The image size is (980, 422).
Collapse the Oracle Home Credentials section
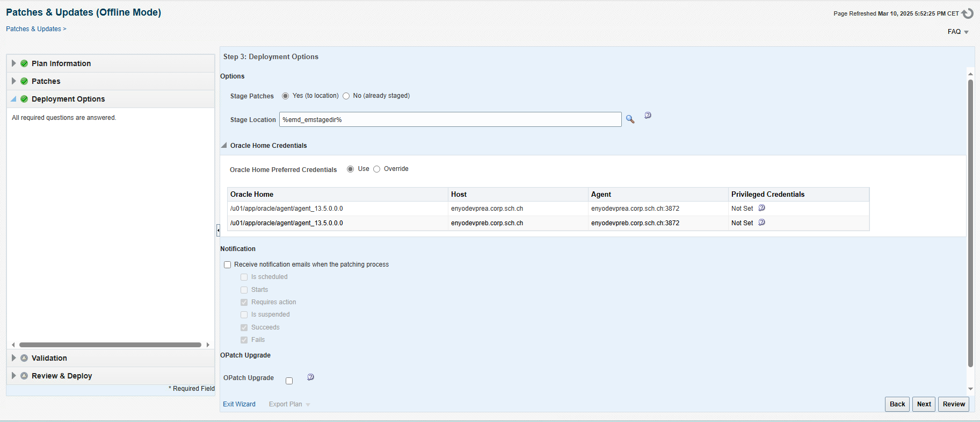click(x=224, y=146)
